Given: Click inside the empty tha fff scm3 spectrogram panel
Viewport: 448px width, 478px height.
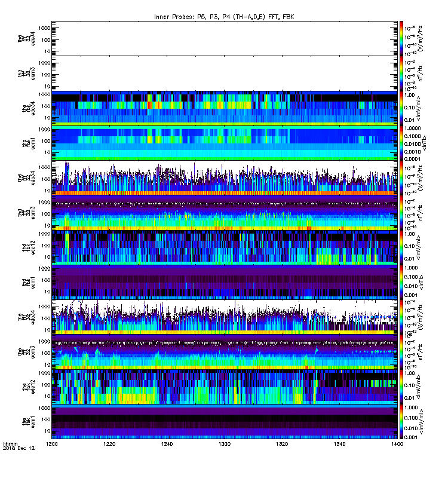Looking at the screenshot, I should (225, 73).
